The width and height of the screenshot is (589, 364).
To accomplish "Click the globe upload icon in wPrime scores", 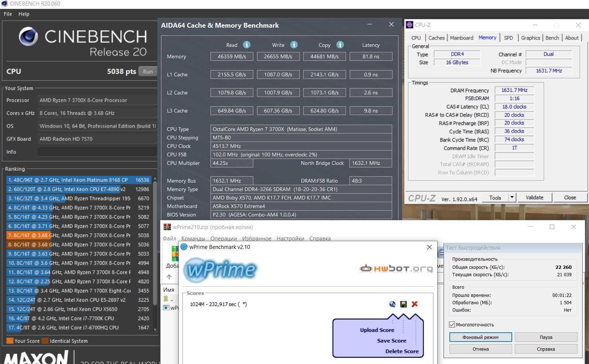I will tap(392, 304).
